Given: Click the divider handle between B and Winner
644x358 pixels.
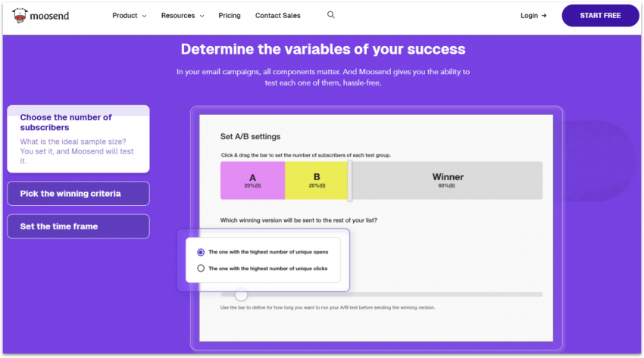Looking at the screenshot, I should 349,180.
